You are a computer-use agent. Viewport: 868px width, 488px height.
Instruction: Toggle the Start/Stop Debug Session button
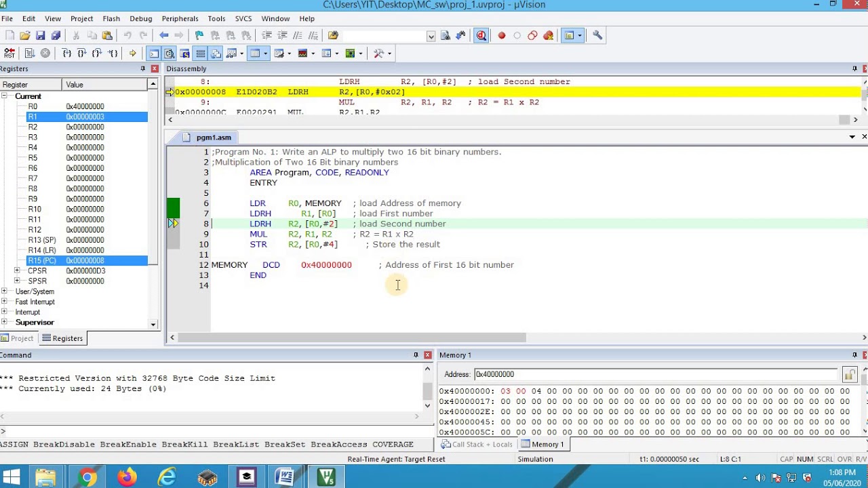tap(481, 35)
